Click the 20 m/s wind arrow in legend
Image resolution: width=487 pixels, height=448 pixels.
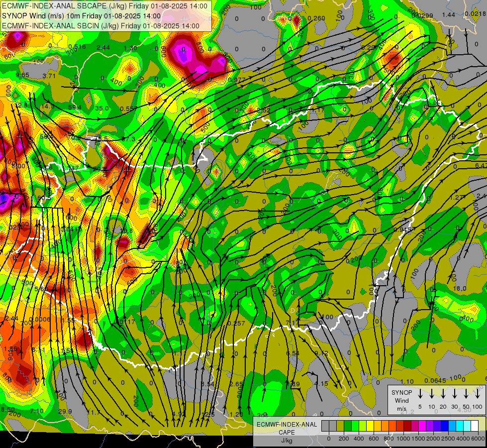click(443, 394)
